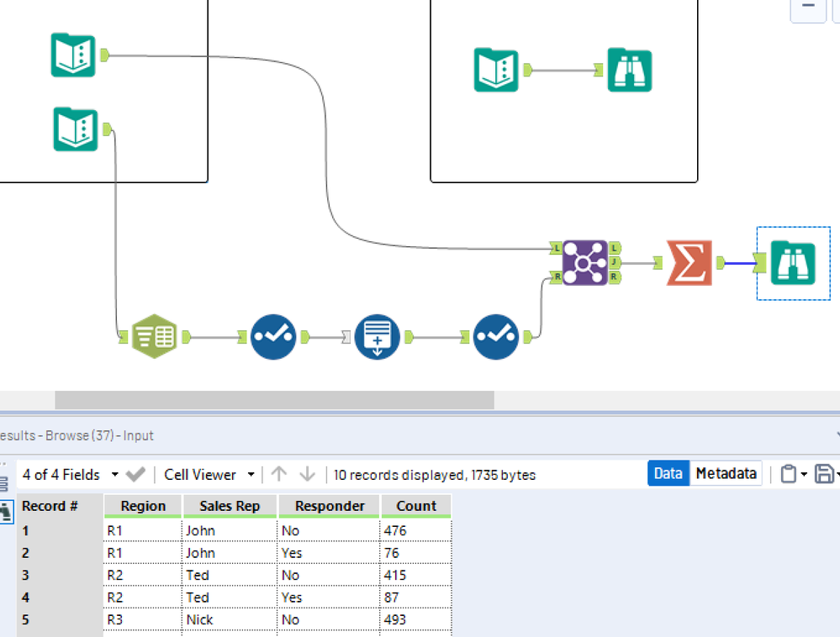Click the Count column header

[416, 506]
